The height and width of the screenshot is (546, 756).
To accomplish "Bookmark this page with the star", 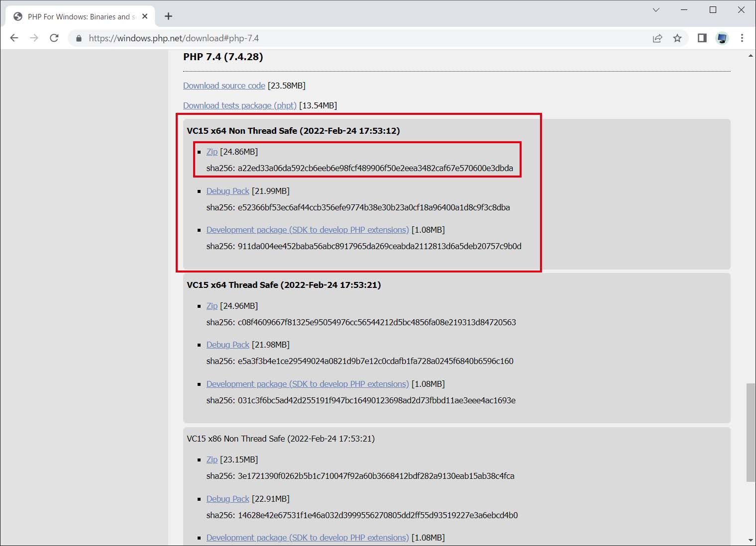I will pyautogui.click(x=677, y=38).
